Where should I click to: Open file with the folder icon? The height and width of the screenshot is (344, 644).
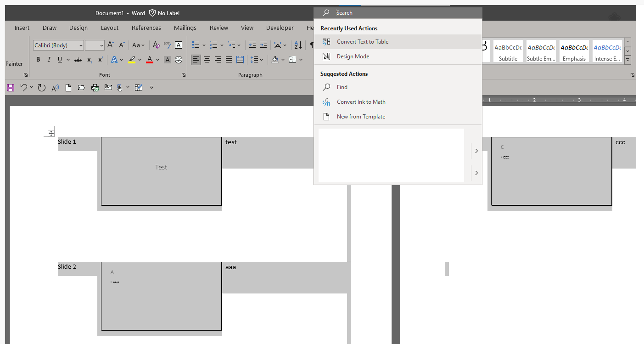pos(82,87)
